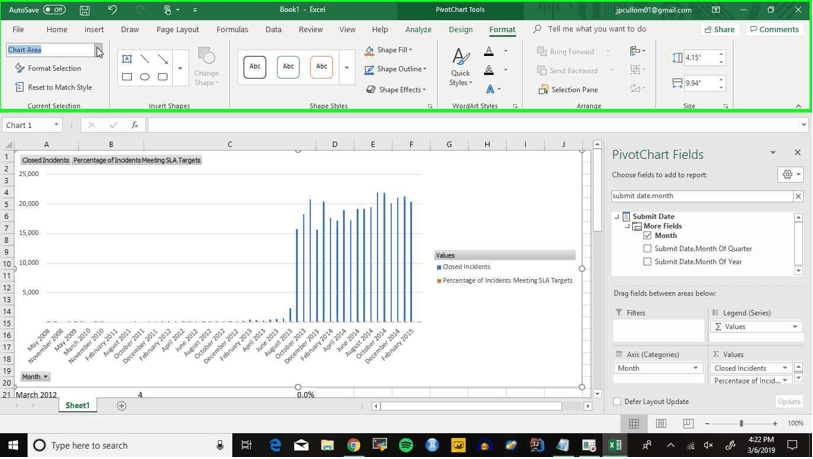Increase the shape height spinner
The height and width of the screenshot is (459, 813).
tap(721, 53)
